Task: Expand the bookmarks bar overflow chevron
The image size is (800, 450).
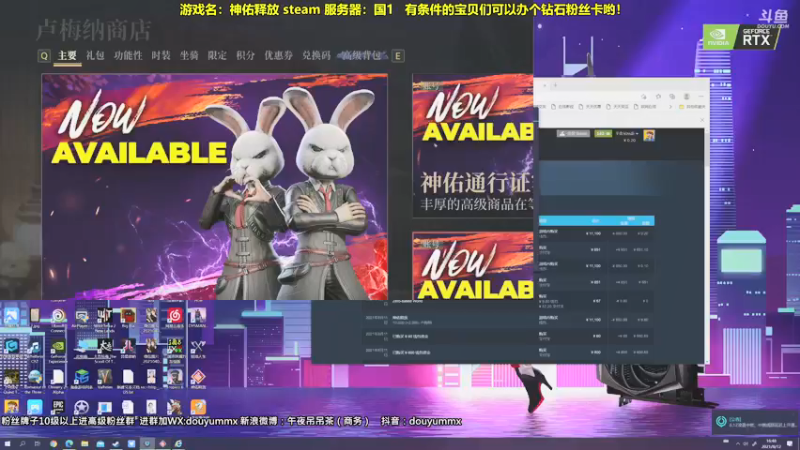Action: tap(670, 107)
